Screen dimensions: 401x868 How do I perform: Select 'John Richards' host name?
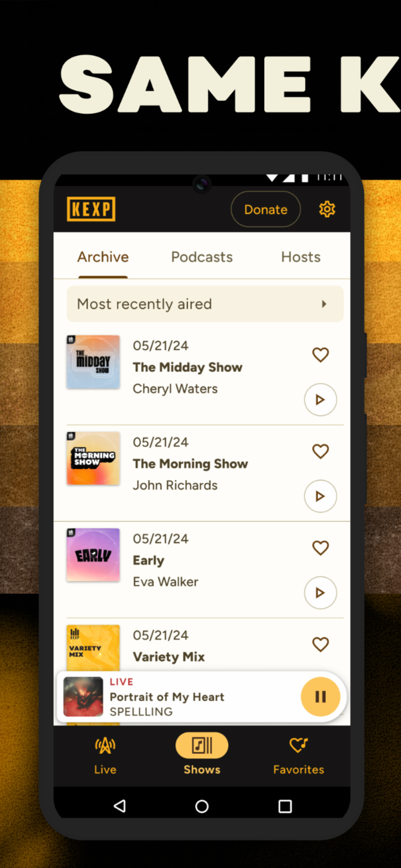(175, 485)
